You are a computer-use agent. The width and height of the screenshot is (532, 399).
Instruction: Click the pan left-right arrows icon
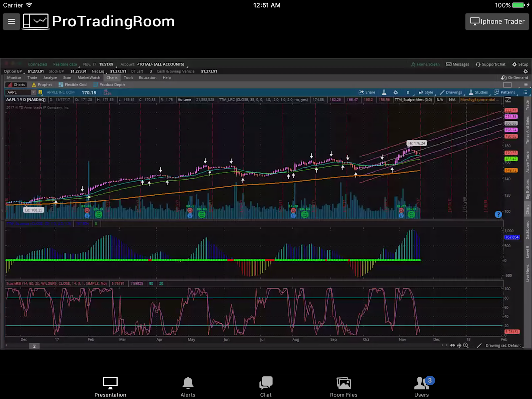point(453,345)
